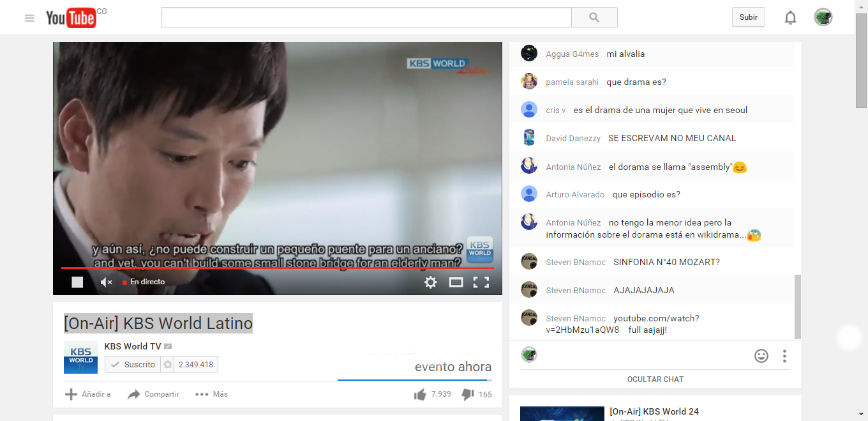Image resolution: width=868 pixels, height=421 pixels.
Task: Expand the Más options menu
Action: pos(211,394)
